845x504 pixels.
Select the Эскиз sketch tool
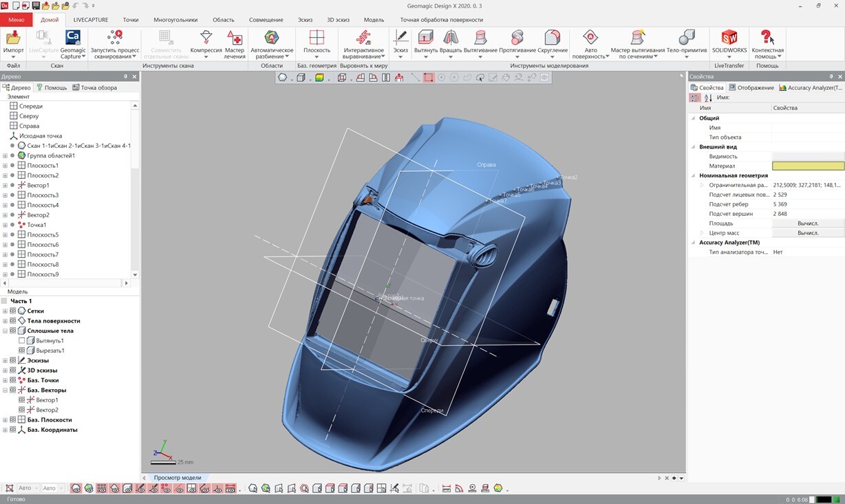coord(400,45)
